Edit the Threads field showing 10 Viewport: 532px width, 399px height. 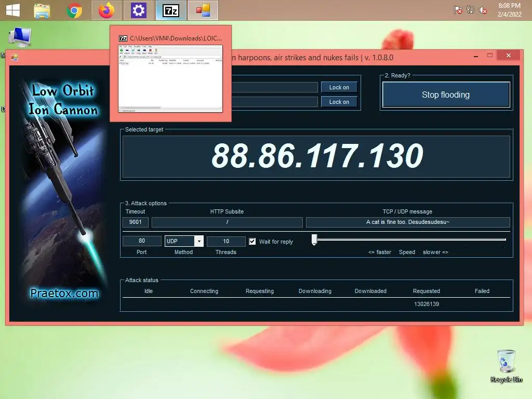(226, 241)
